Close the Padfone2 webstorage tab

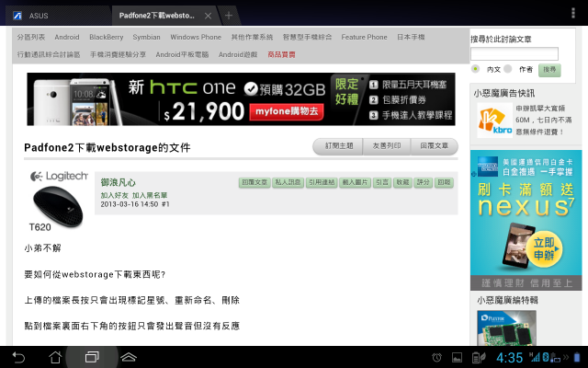[209, 16]
